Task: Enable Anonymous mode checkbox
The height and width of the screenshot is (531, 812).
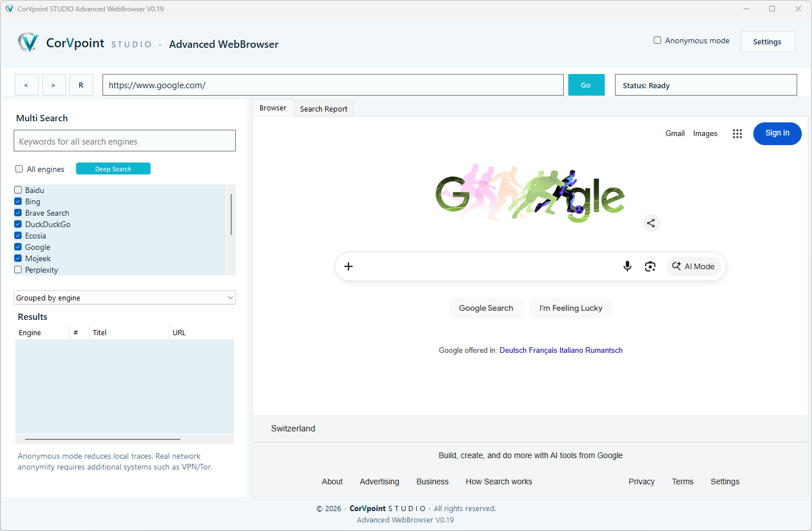Action: [657, 40]
